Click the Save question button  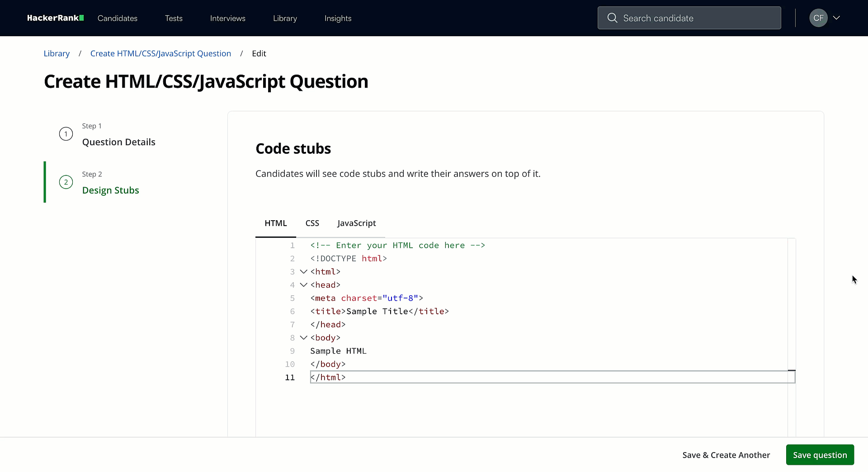pos(820,455)
